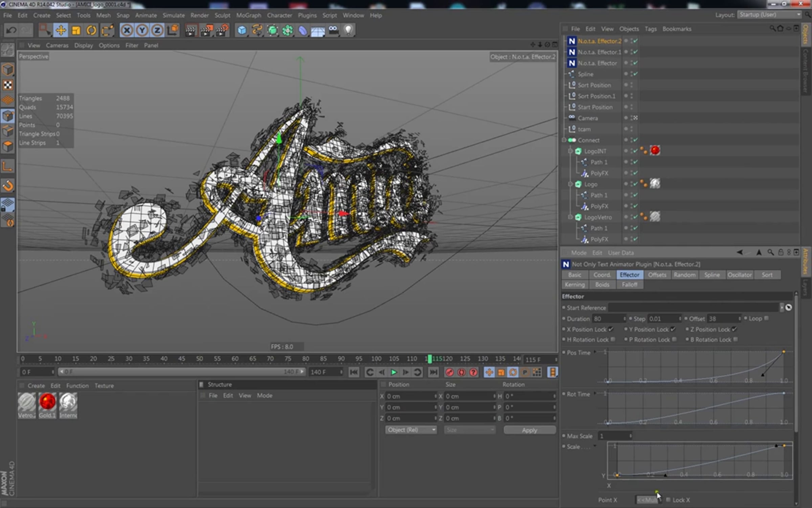Switch to the Falloff tab
Viewport: 812px width, 508px height.
click(629, 284)
